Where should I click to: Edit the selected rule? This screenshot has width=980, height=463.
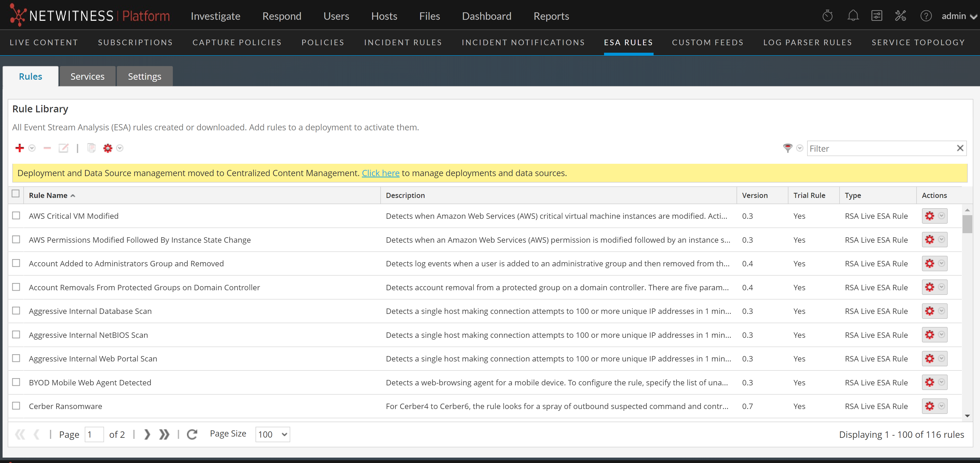pyautogui.click(x=63, y=148)
